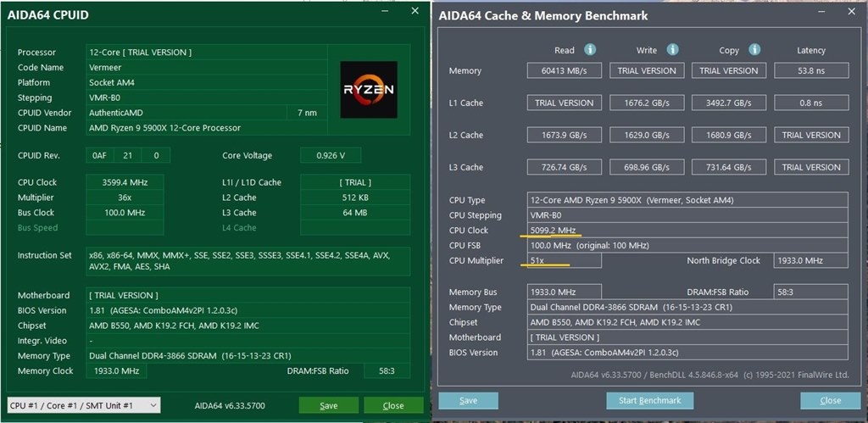Click the Multiplier value 36x

pos(125,198)
